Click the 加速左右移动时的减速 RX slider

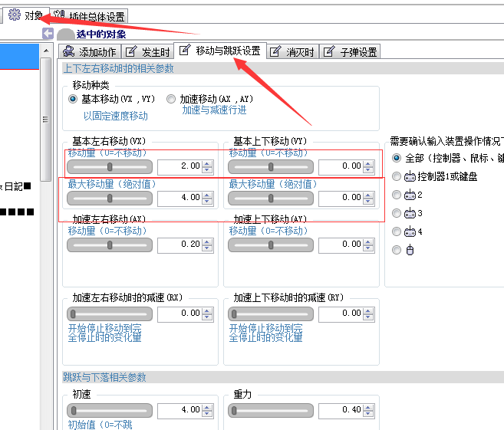(110, 313)
